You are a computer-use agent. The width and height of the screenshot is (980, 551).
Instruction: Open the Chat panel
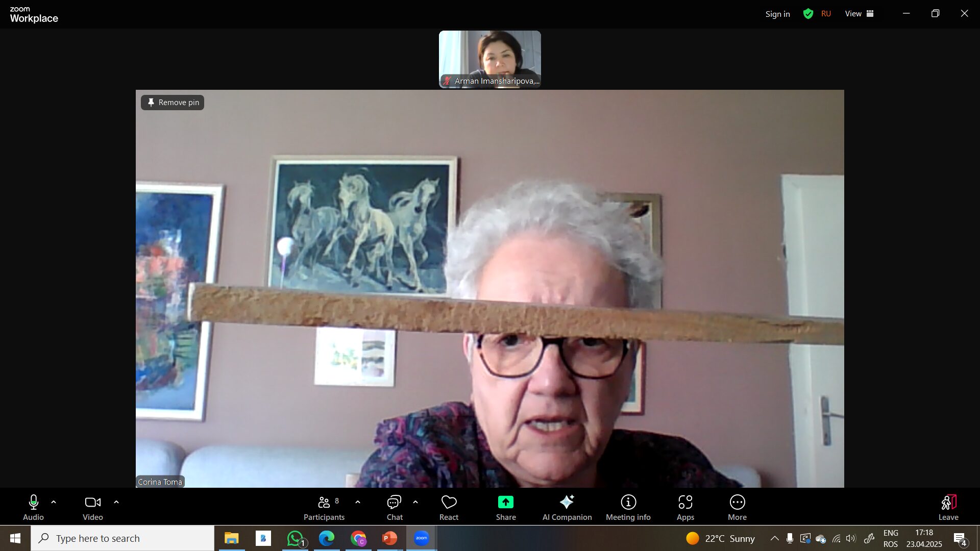tap(395, 508)
